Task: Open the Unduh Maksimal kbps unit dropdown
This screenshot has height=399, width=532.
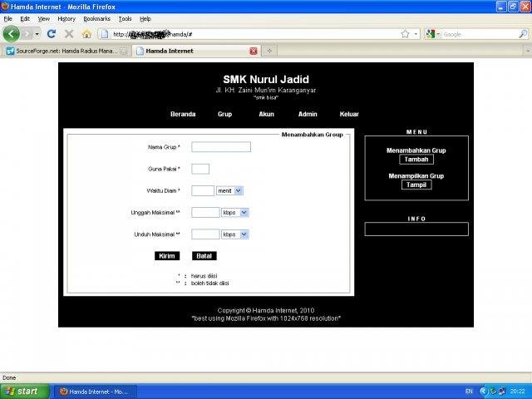Action: click(x=235, y=234)
